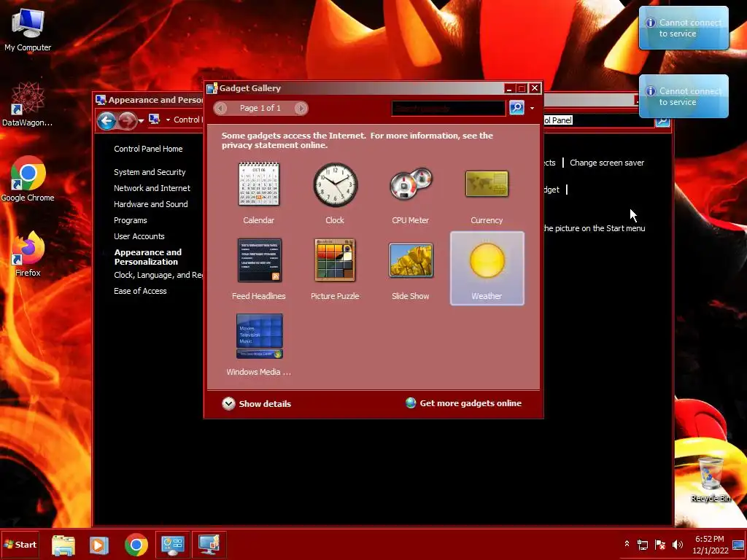The image size is (747, 560).
Task: Open Google Chrome desktop shortcut
Action: pyautogui.click(x=28, y=179)
